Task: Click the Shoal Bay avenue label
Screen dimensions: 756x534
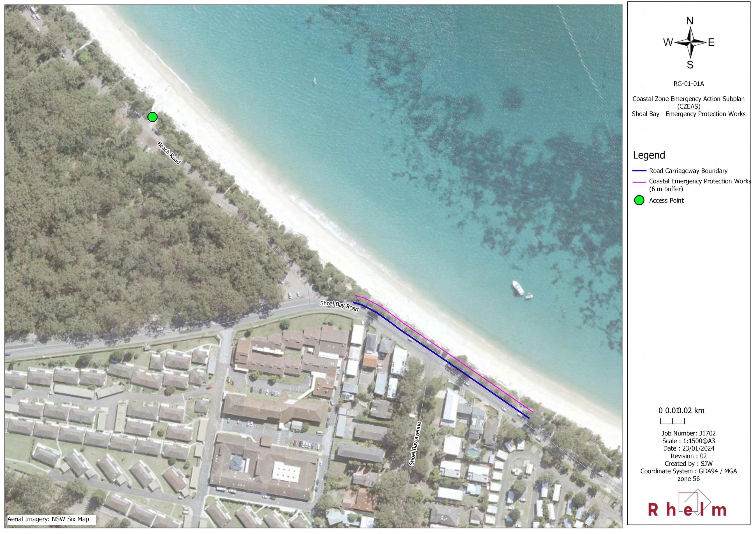Action: tap(415, 443)
